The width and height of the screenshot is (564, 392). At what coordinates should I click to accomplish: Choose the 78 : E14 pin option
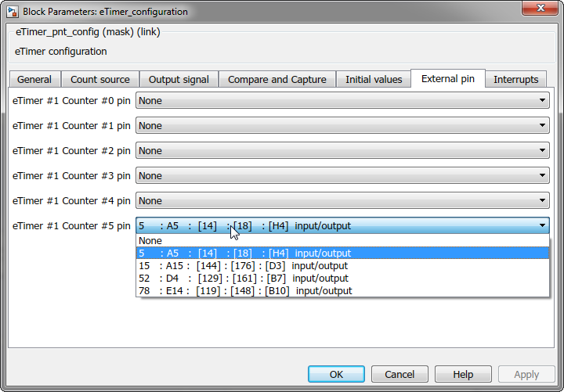tap(342, 291)
